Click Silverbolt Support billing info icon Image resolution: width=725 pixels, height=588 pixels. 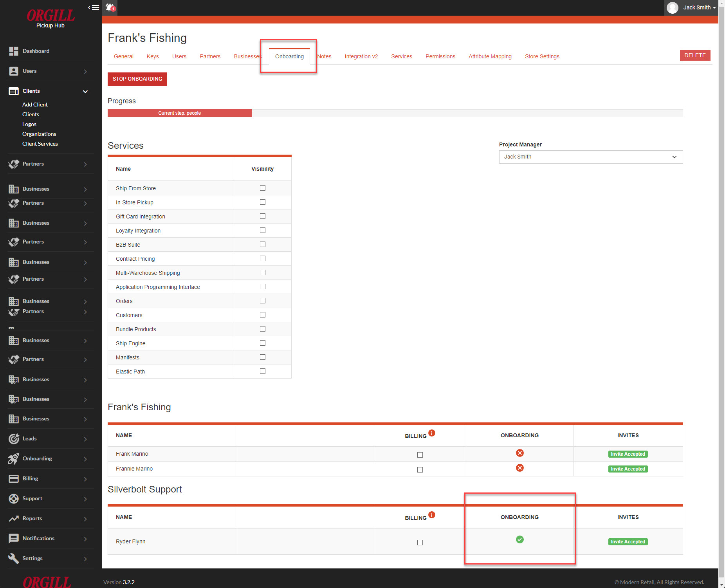tap(432, 514)
